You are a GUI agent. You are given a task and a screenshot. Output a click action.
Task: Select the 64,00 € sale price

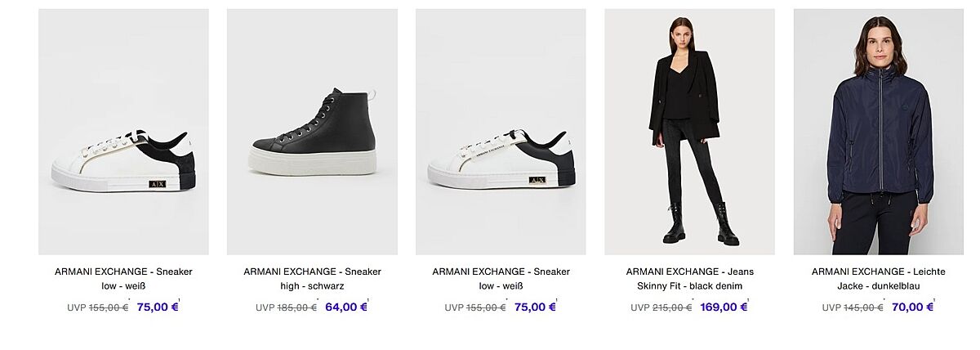(x=346, y=307)
